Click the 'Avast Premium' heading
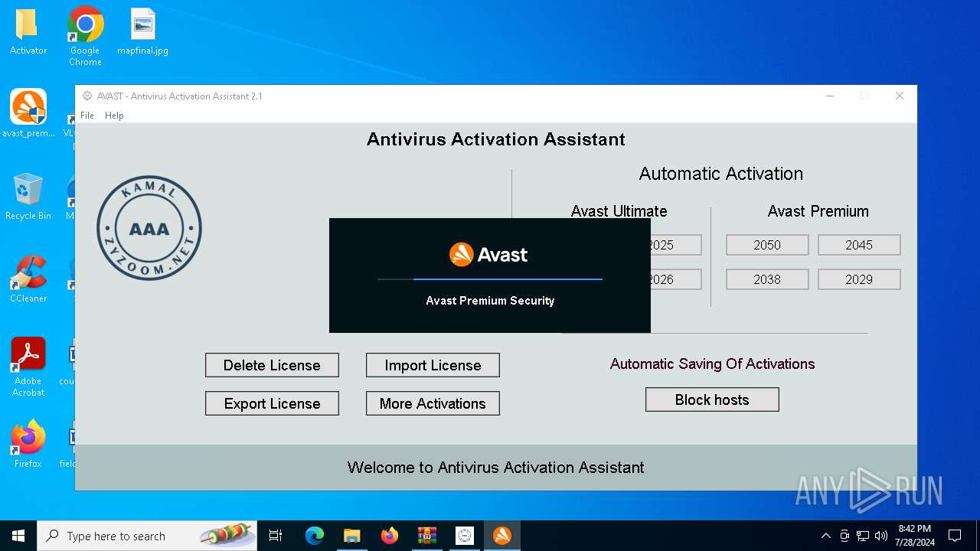The width and height of the screenshot is (980, 551). (818, 211)
